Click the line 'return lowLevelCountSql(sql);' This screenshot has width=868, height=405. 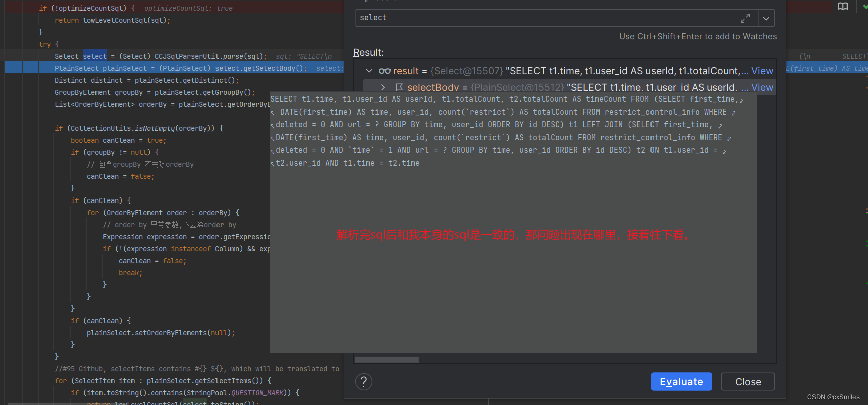click(113, 20)
